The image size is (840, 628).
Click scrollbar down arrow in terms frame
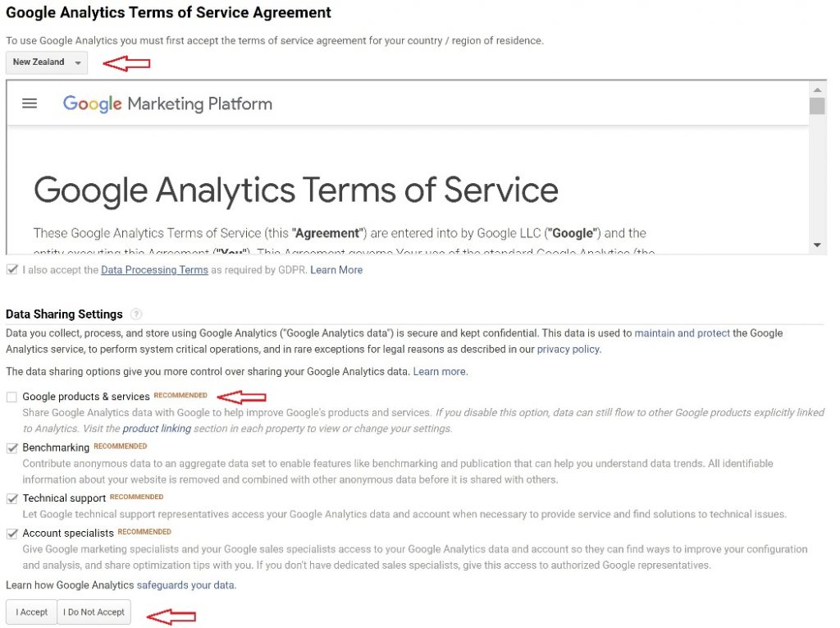click(x=816, y=245)
